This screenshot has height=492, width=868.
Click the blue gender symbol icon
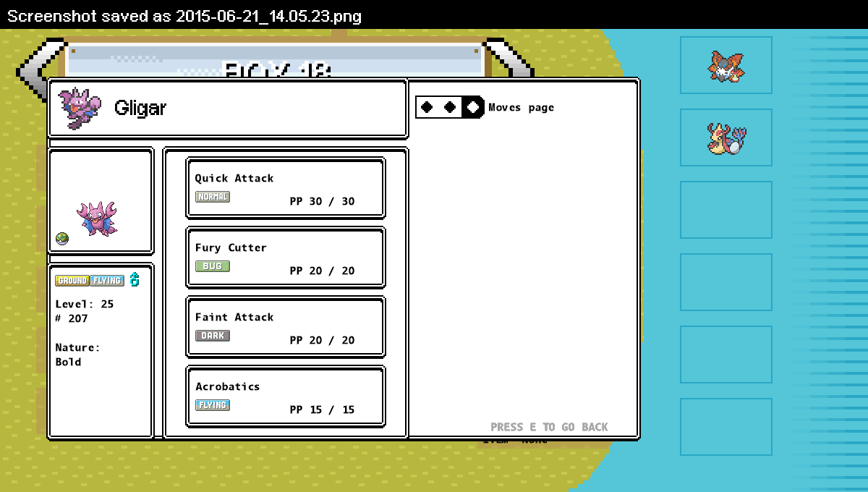(x=135, y=280)
